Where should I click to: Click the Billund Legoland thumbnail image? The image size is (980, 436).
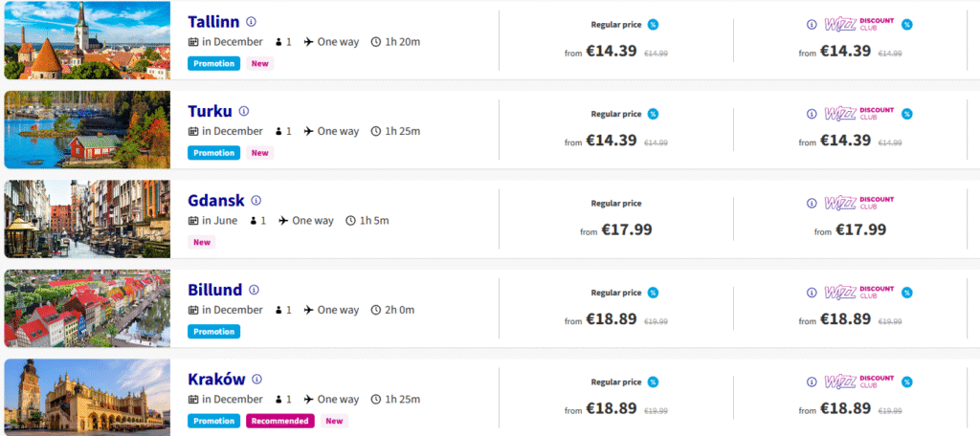point(87,309)
